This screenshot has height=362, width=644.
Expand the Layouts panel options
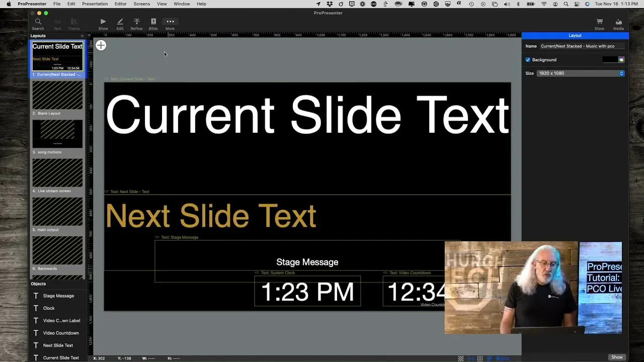coord(82,36)
